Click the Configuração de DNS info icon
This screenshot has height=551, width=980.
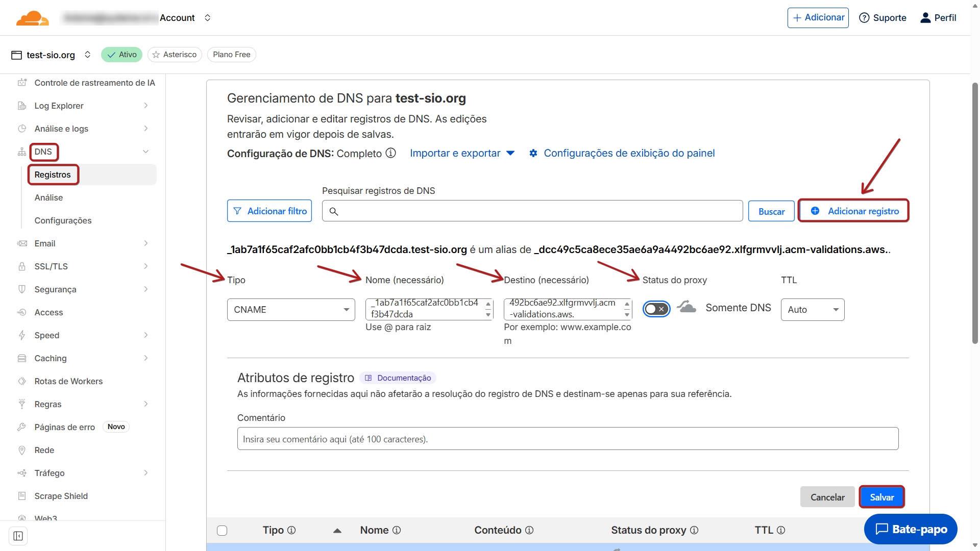tap(390, 153)
